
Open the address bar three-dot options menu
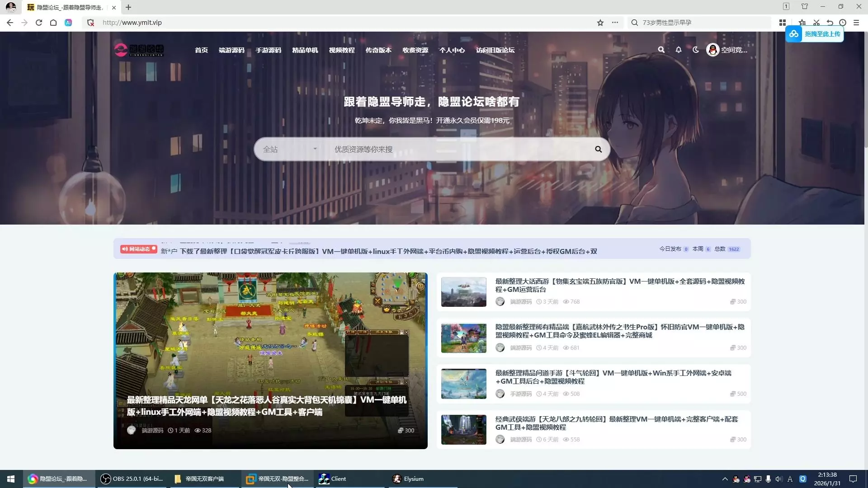coord(615,23)
